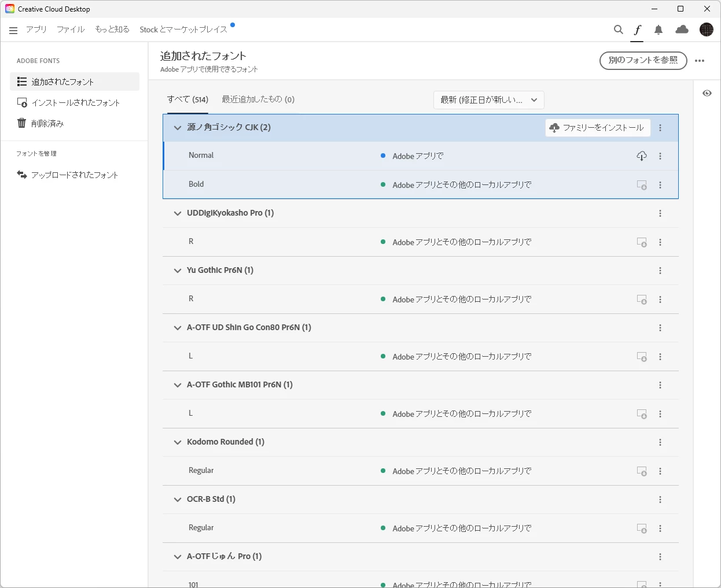The height and width of the screenshot is (588, 721).
Task: Open the user profile avatar
Action: click(x=707, y=29)
